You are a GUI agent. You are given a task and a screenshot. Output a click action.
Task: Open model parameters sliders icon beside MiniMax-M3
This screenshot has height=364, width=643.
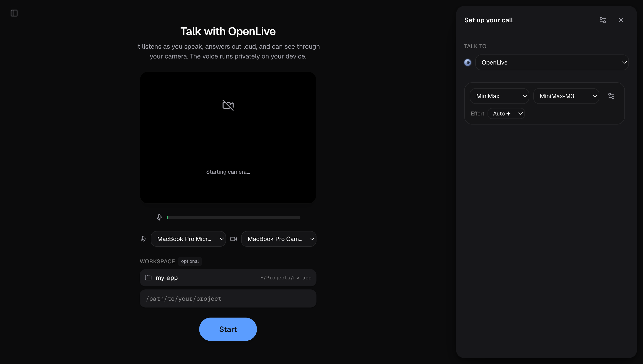point(611,96)
